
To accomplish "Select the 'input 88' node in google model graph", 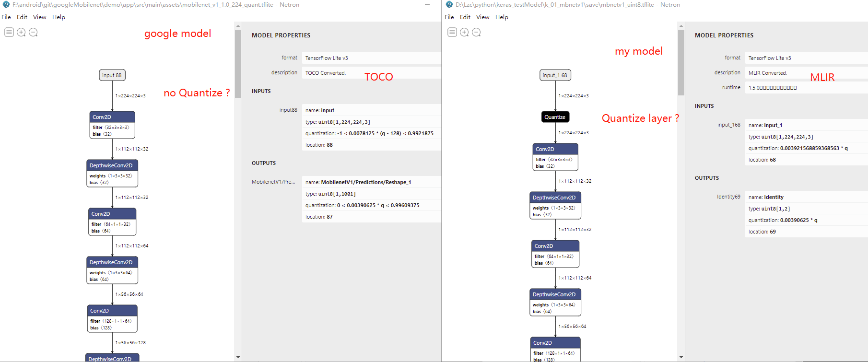I will 112,75.
